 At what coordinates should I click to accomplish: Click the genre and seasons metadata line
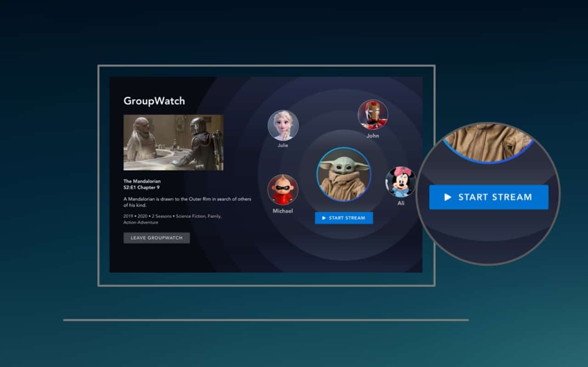click(172, 219)
